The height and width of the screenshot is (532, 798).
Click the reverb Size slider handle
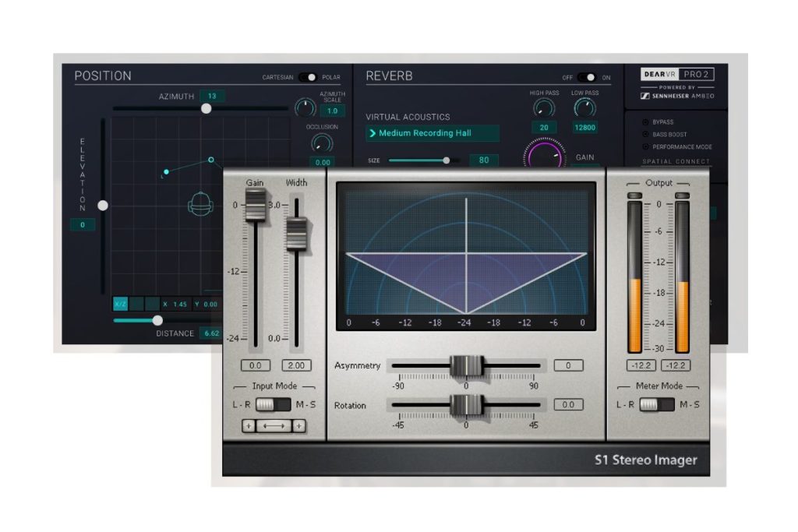(x=447, y=160)
